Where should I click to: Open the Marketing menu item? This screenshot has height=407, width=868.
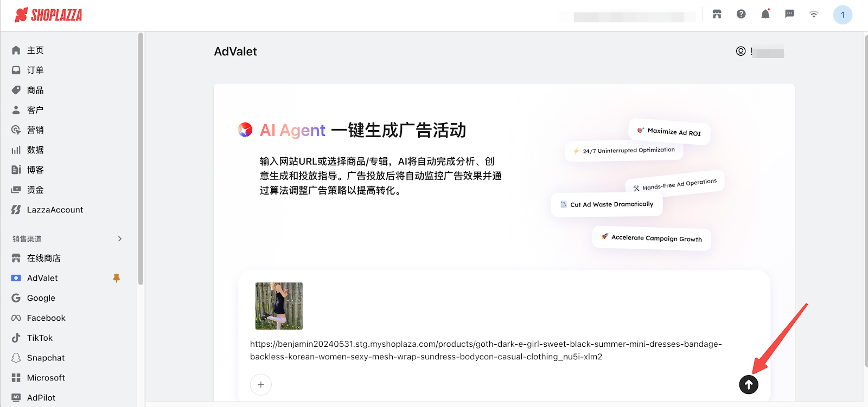click(35, 130)
